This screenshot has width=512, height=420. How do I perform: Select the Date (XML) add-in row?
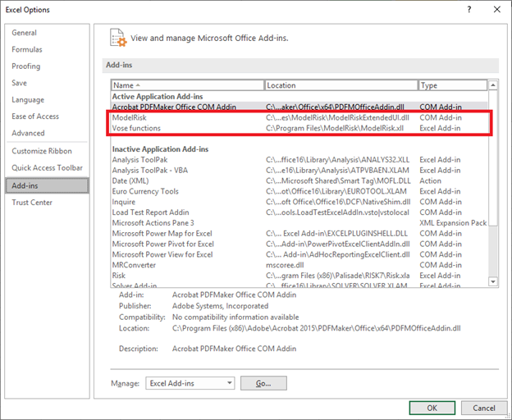(299, 180)
